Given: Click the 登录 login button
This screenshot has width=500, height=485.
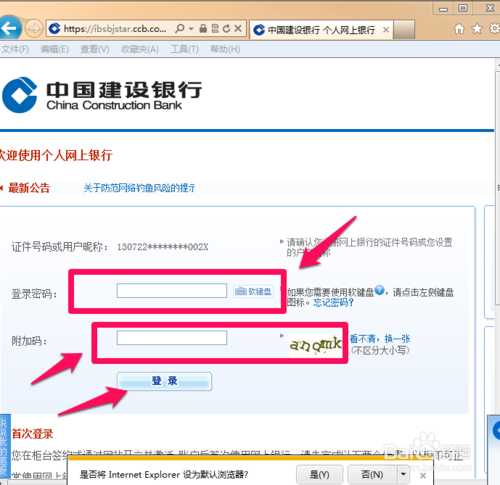Looking at the screenshot, I should click(164, 381).
